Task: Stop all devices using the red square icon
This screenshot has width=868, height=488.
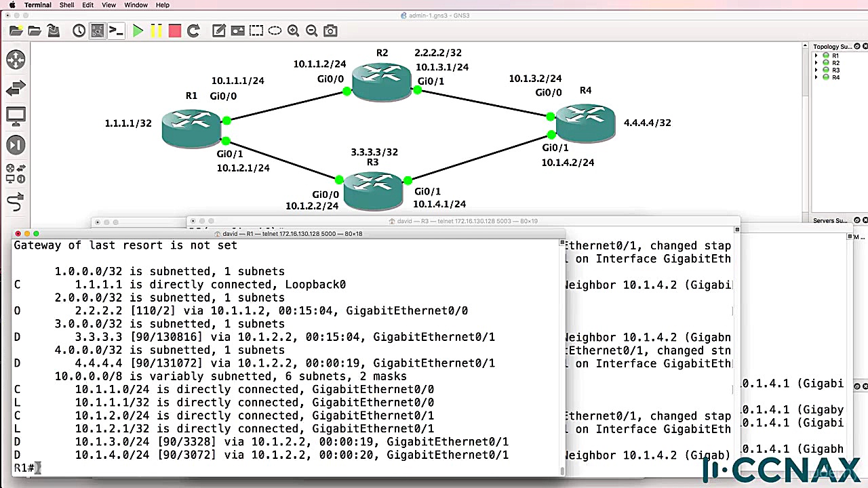Action: pyautogui.click(x=174, y=30)
